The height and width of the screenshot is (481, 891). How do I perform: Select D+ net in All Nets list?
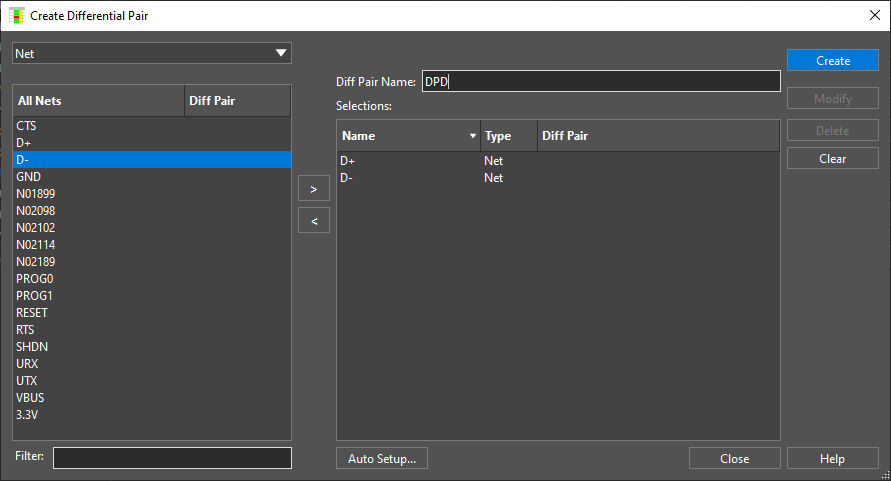(152, 143)
